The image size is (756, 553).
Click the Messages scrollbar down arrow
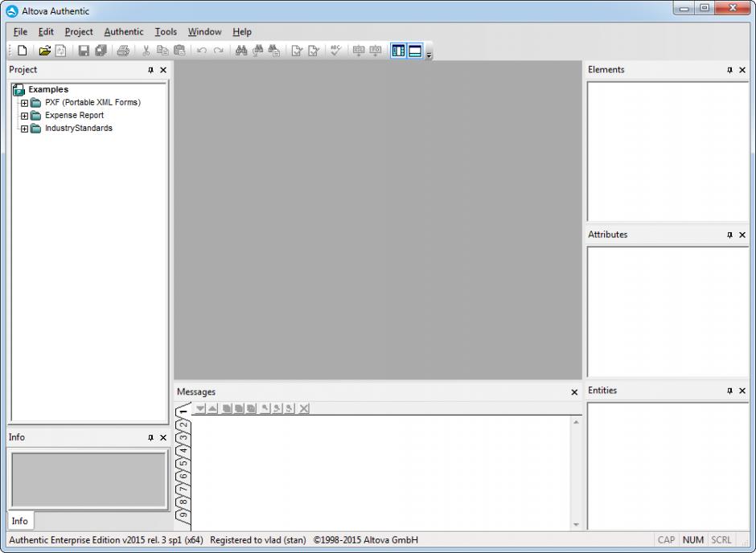[x=576, y=525]
